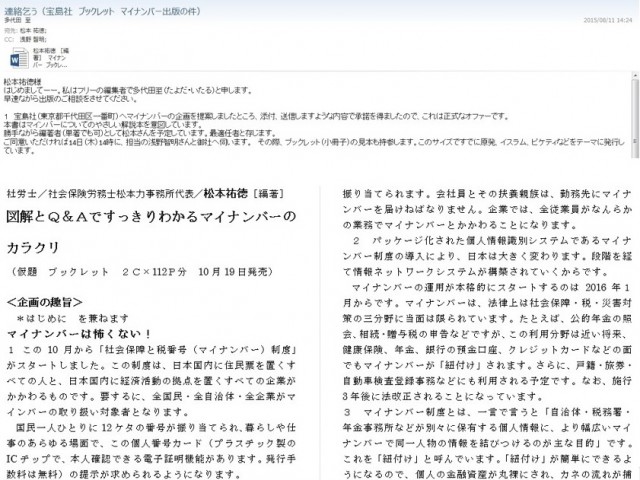The width and height of the screenshot is (640, 480).
Task: Click the greeting line 松本祐徳様
Action: 22,82
